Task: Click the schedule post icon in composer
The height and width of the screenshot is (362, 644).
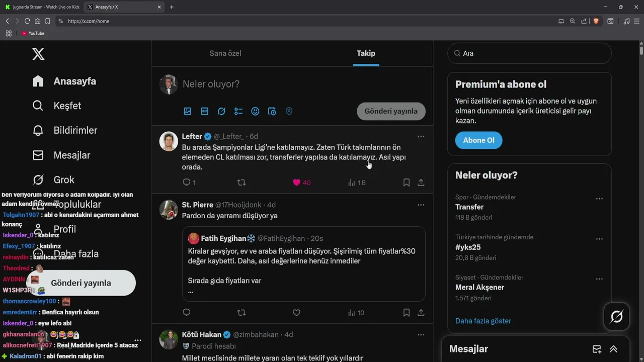Action: [x=272, y=111]
